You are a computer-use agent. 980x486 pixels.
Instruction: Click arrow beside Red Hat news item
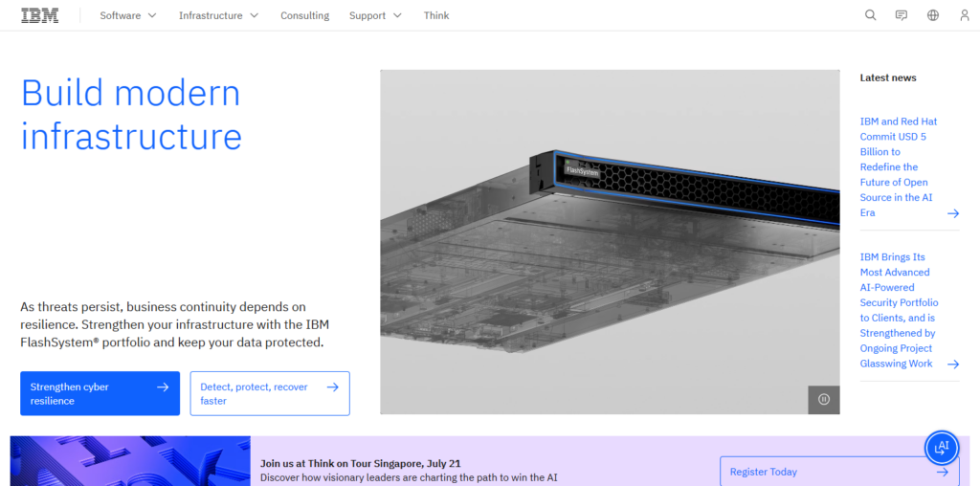click(x=952, y=213)
